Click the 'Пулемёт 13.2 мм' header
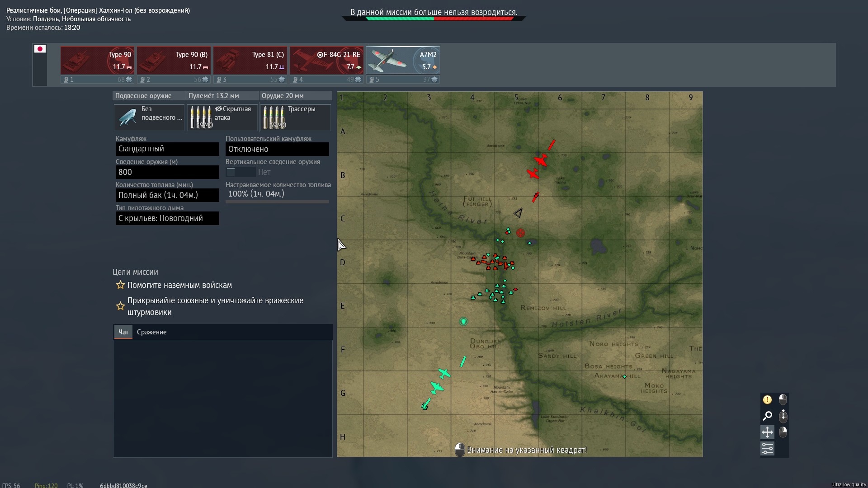The image size is (868, 488). 222,96
